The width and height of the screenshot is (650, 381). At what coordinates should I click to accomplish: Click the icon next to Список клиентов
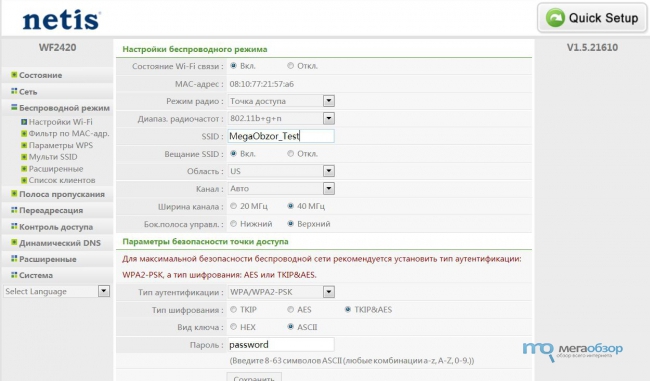click(24, 180)
